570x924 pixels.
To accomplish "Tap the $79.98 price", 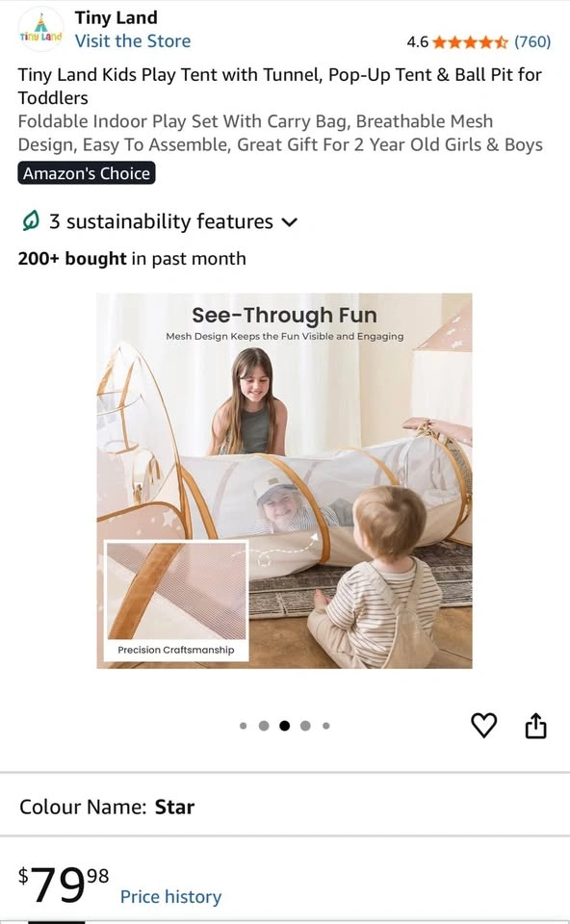I will pos(64,885).
